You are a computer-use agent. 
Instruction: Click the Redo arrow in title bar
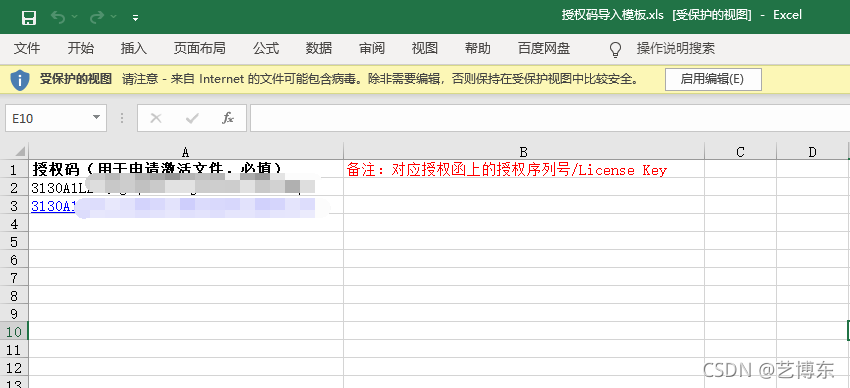point(97,17)
